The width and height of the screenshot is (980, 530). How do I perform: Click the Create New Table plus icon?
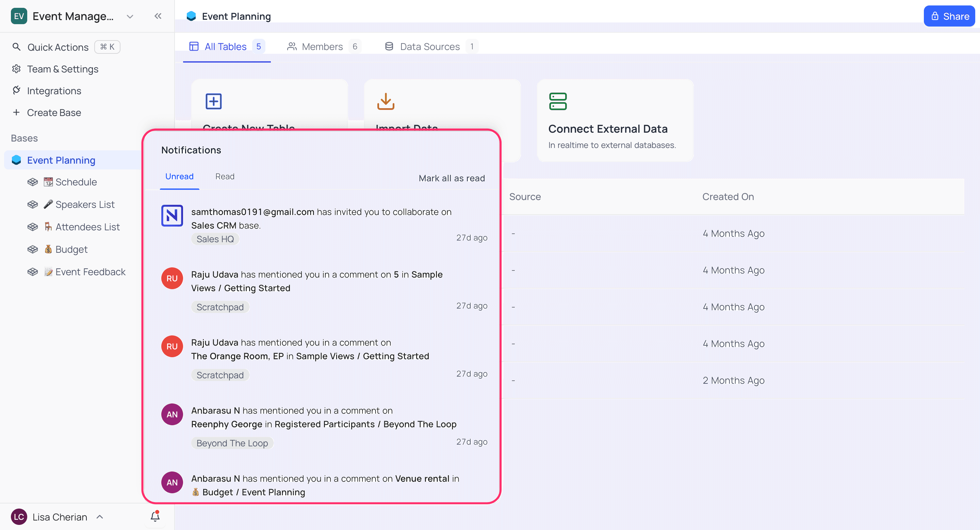click(x=213, y=101)
